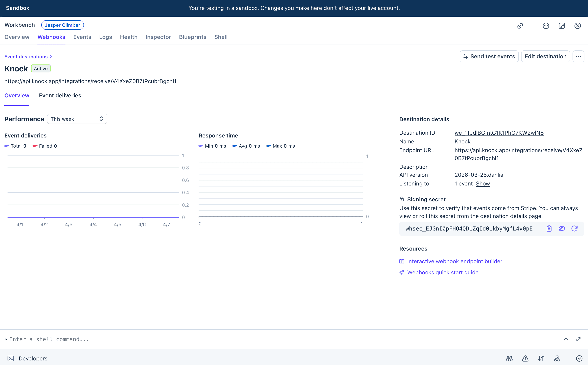View errors via the warning triangle icon
588x365 pixels.
pyautogui.click(x=525, y=358)
